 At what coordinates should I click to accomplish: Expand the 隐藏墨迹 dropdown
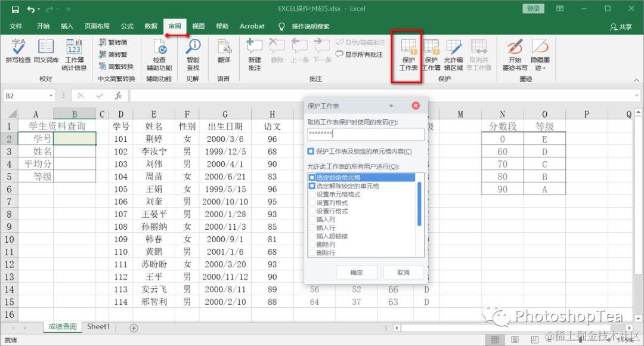(544, 69)
